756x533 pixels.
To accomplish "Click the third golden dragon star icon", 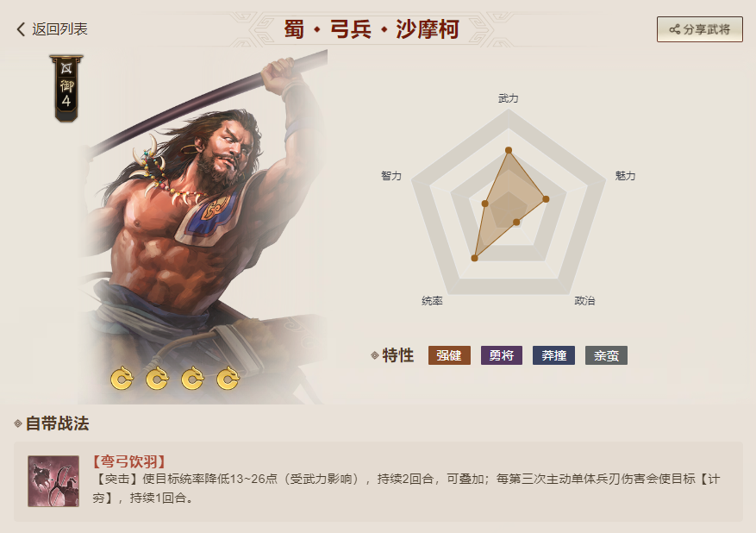I will tap(192, 378).
